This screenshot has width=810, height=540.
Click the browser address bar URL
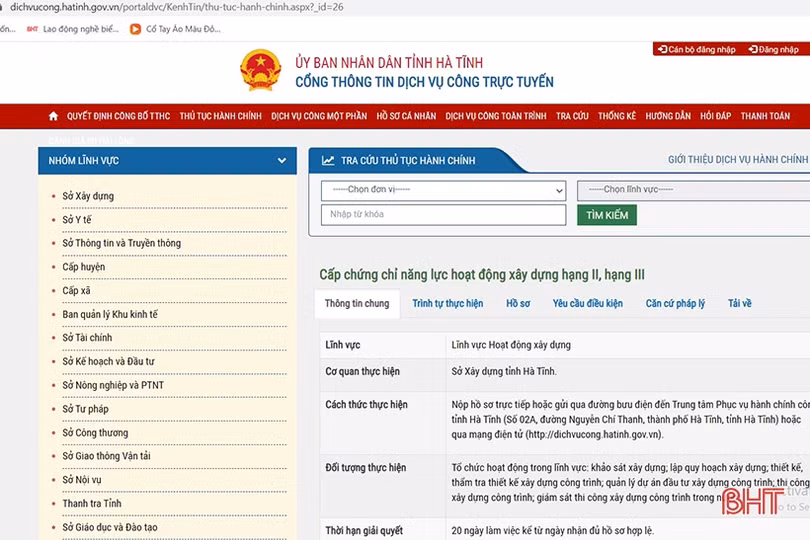(177, 7)
